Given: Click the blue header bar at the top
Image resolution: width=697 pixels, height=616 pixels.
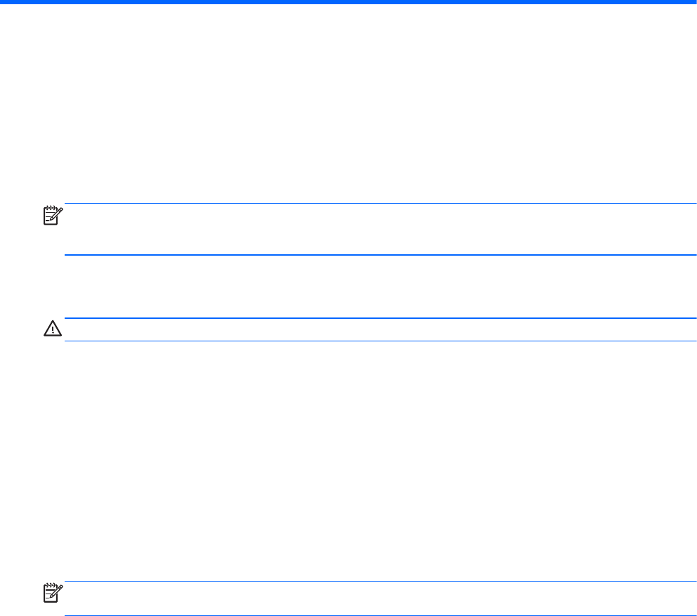Looking at the screenshot, I should [x=348, y=2].
